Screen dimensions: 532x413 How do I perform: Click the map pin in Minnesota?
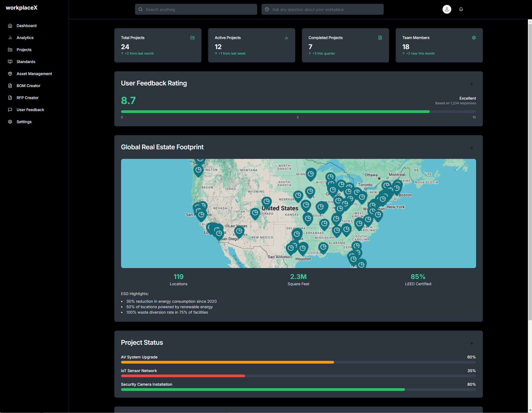point(311,174)
